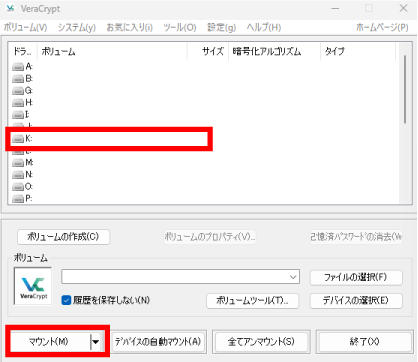
Task: Open the ツール(O) menu
Action: pyautogui.click(x=180, y=27)
